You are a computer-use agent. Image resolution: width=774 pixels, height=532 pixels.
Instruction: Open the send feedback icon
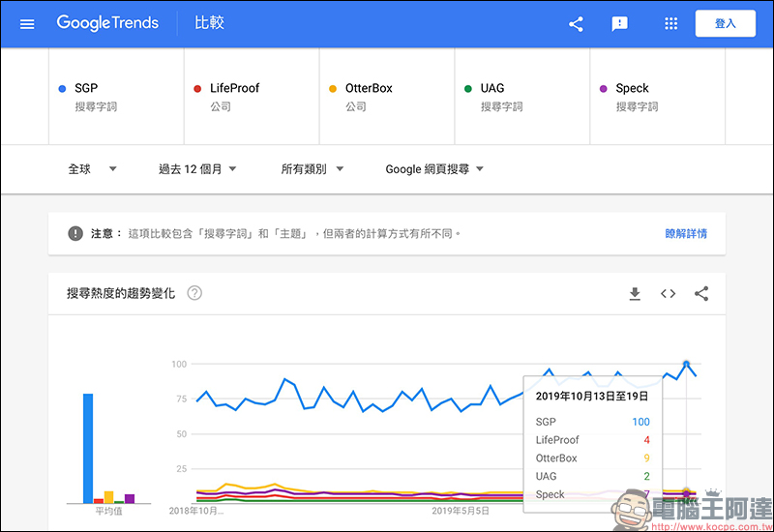[x=619, y=23]
